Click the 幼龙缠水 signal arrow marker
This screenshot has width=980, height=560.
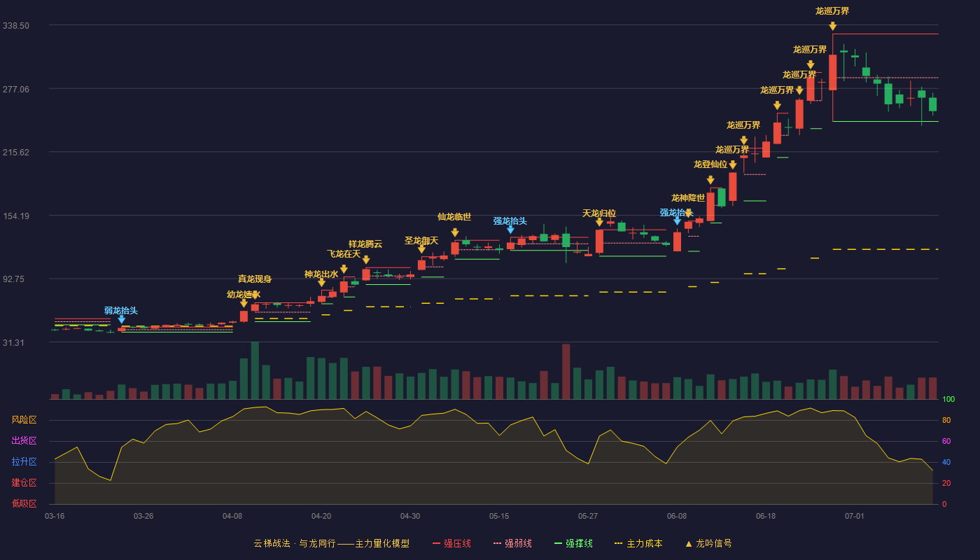point(244,303)
